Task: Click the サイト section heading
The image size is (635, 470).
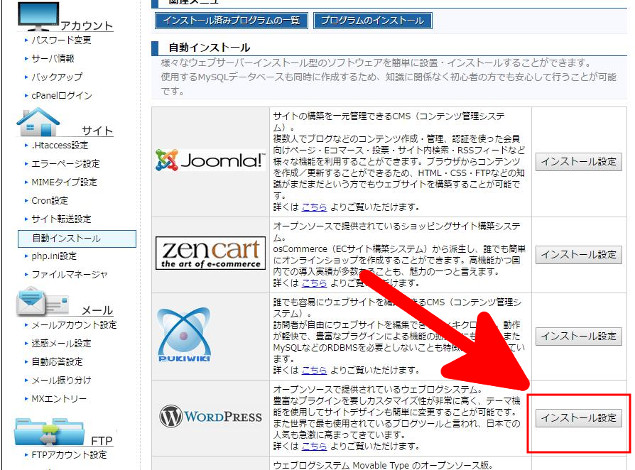Action: [x=97, y=130]
